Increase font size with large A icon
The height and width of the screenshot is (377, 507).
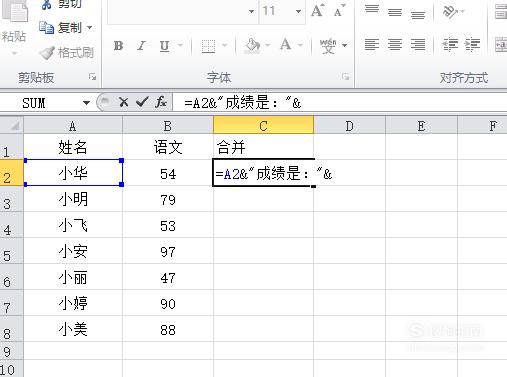tap(317, 11)
